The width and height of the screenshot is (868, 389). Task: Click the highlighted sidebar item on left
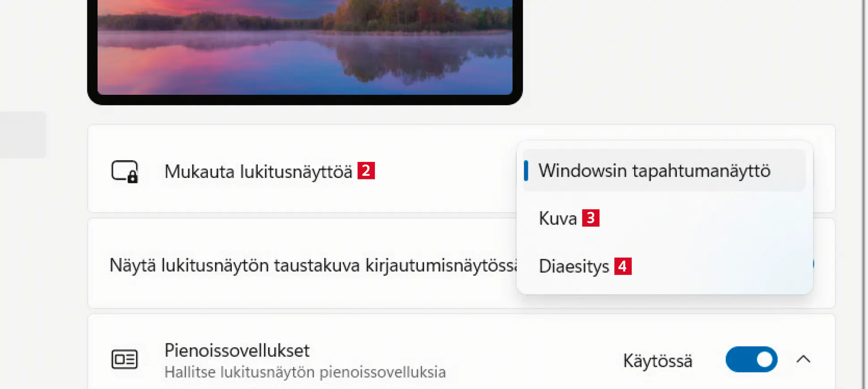pyautogui.click(x=22, y=135)
